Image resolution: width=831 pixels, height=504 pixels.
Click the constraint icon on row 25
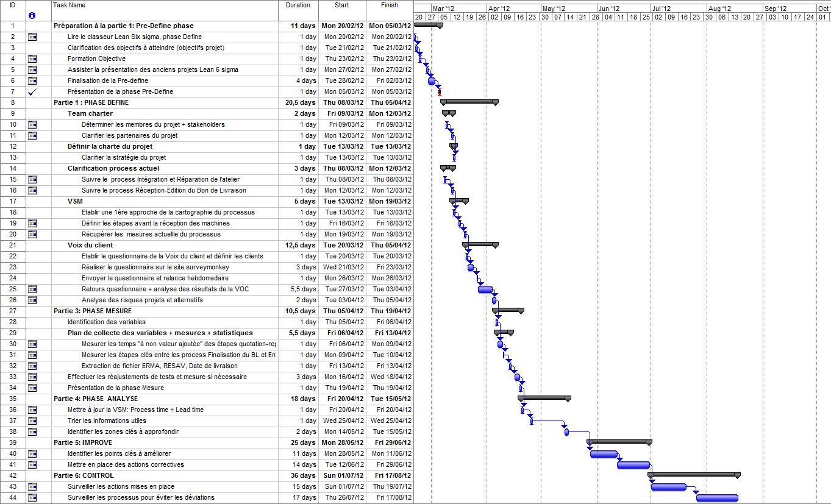tap(32, 289)
